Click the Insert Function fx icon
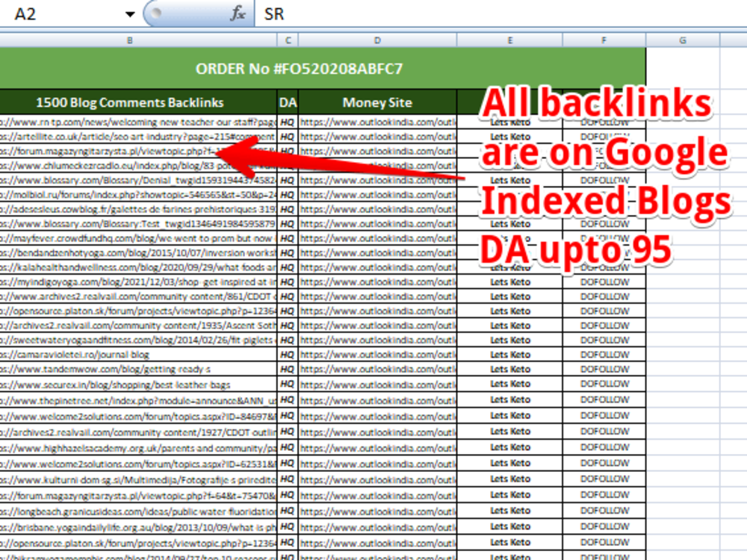747x560 pixels. click(238, 13)
